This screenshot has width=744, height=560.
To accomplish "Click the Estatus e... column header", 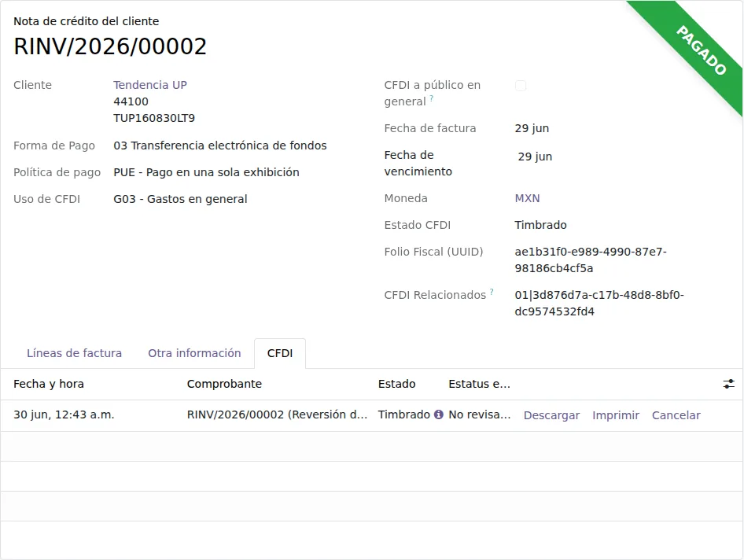I will pos(479,384).
